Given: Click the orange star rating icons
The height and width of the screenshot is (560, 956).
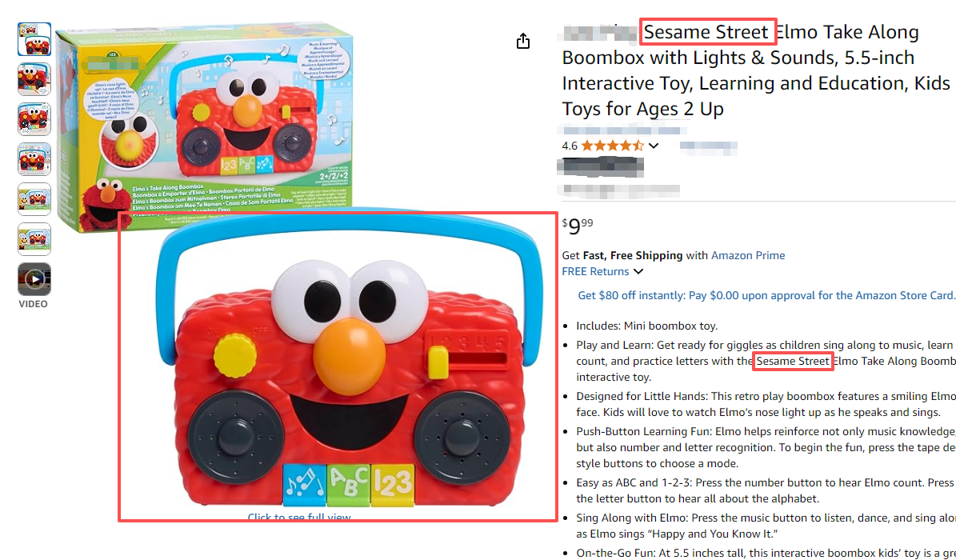Looking at the screenshot, I should [x=612, y=146].
